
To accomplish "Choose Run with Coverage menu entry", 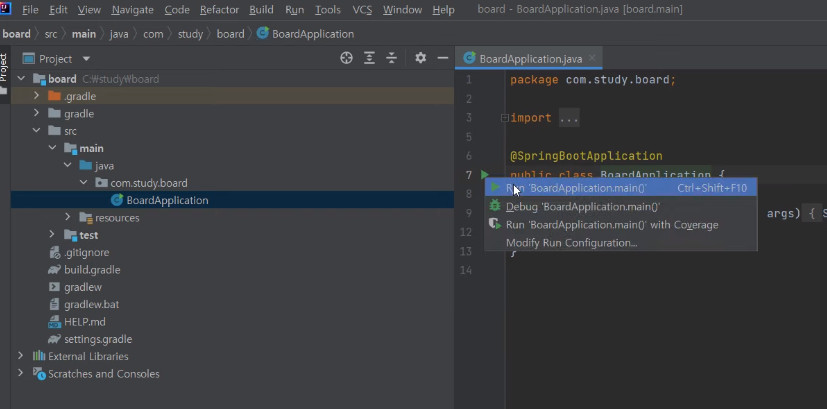I will coord(621,225).
